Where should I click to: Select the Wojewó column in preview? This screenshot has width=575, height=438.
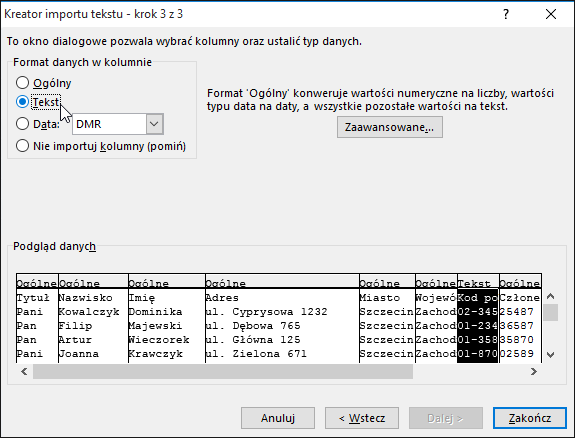click(436, 298)
